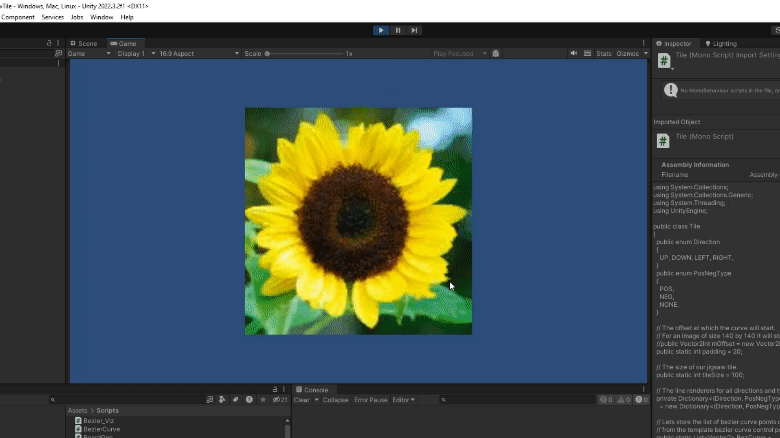Pause the running game

pos(397,30)
